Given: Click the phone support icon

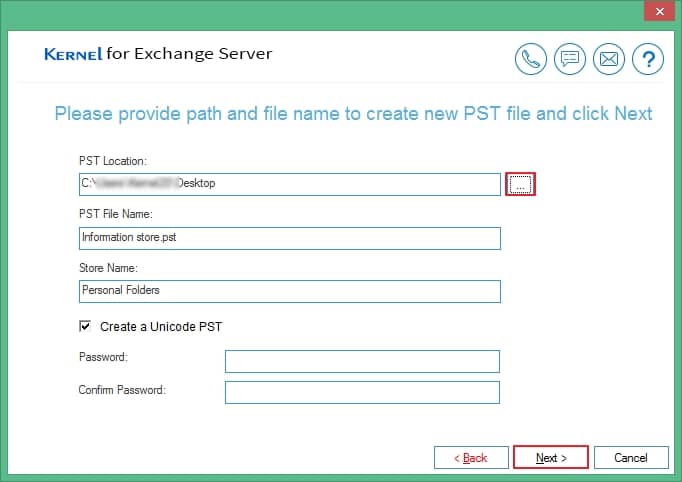Looking at the screenshot, I should pos(531,59).
